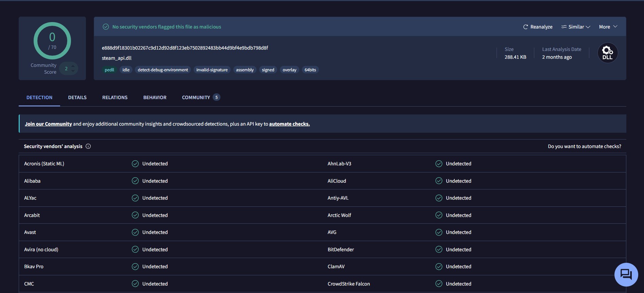Click the check icon in Bkav Pro row
The image size is (644, 293).
(135, 267)
